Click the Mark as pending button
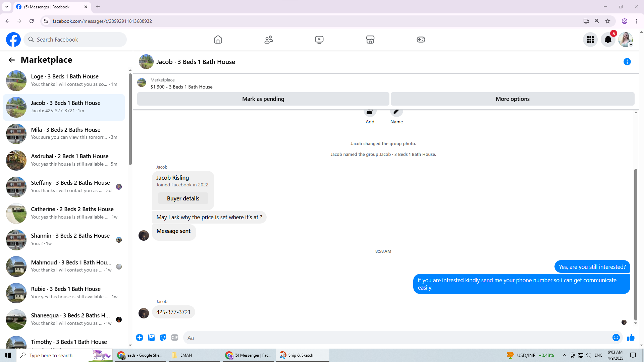 click(x=263, y=99)
